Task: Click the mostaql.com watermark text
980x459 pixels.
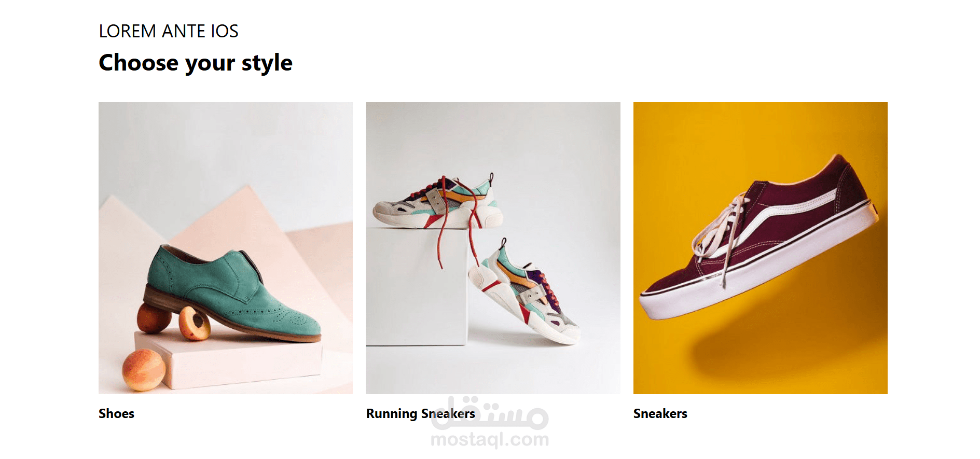Action: 490,440
